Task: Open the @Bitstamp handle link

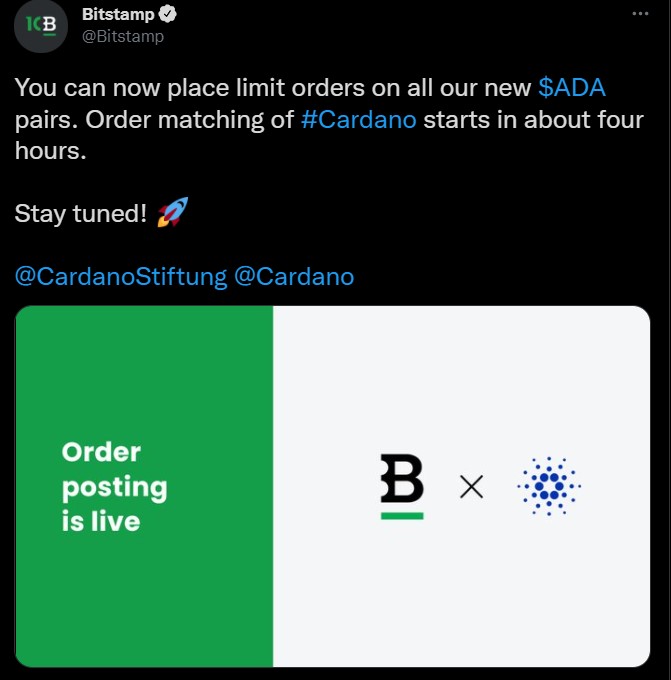Action: [x=122, y=37]
